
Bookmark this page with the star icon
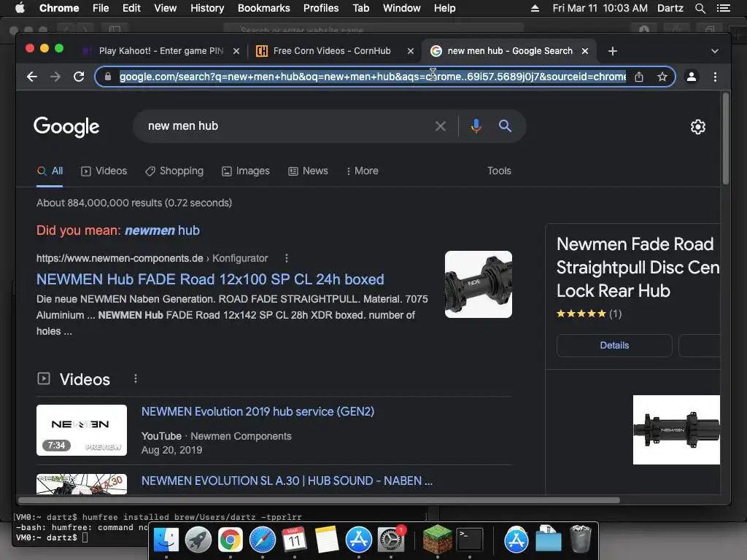(x=662, y=77)
